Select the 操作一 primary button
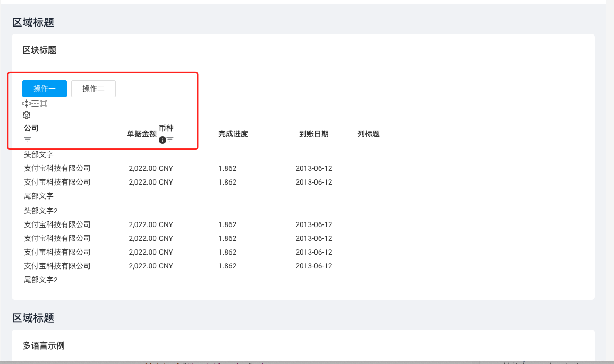The height and width of the screenshot is (364, 614). (44, 88)
